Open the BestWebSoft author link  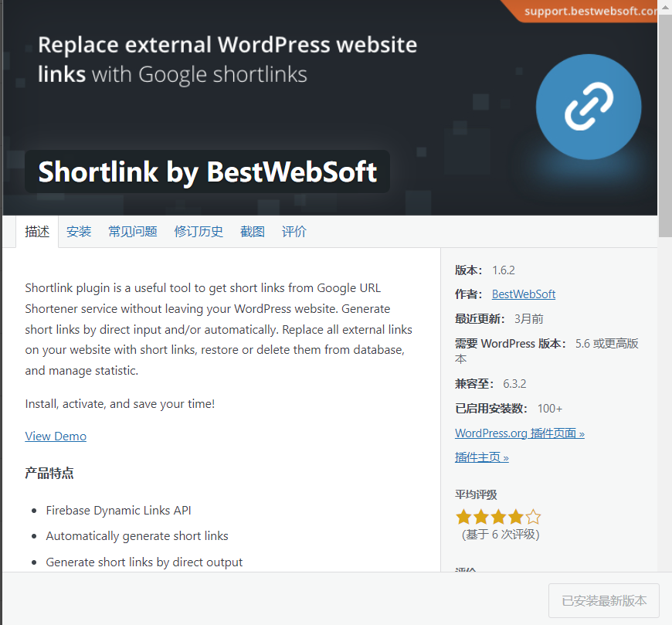pos(524,294)
